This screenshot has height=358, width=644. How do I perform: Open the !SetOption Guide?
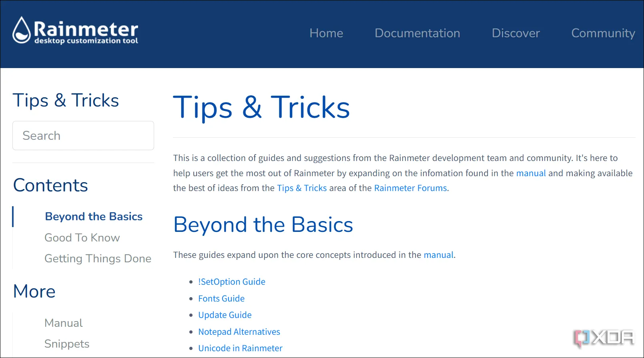232,282
